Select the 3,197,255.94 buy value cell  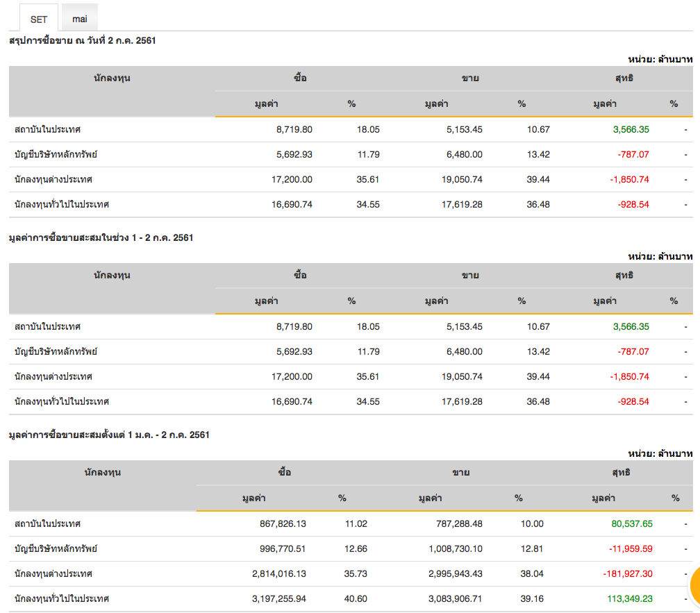(269, 599)
